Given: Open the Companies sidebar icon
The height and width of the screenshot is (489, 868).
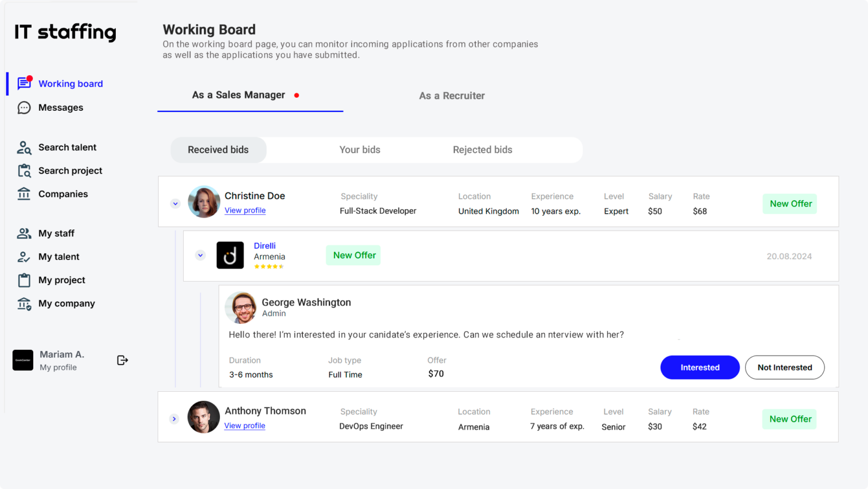Looking at the screenshot, I should click(x=23, y=194).
